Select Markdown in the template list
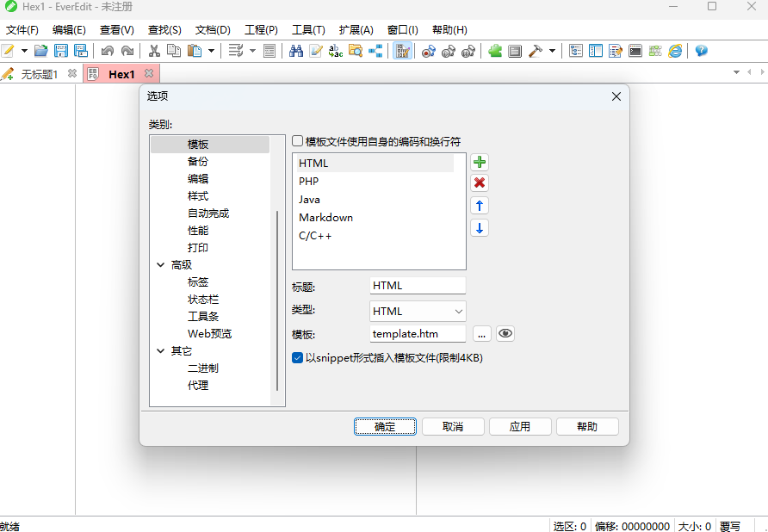The image size is (768, 532). point(325,217)
